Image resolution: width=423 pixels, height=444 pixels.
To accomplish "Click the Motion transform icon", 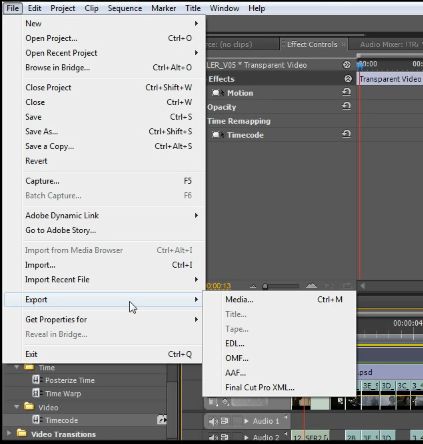I will [x=217, y=93].
